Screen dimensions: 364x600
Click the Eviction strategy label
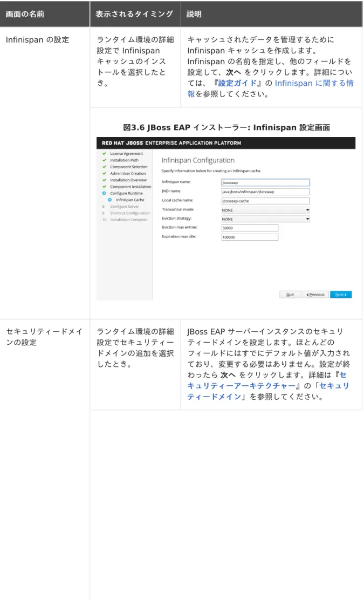click(x=177, y=219)
